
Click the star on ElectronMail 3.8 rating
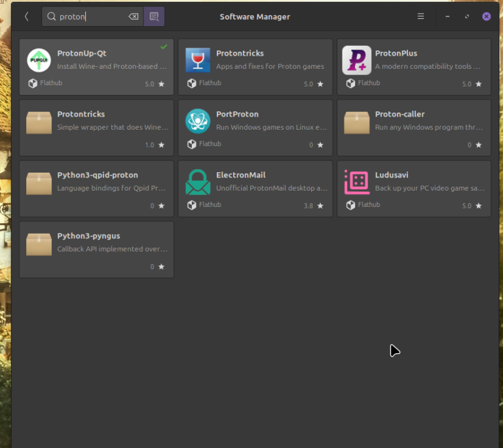[x=320, y=206]
